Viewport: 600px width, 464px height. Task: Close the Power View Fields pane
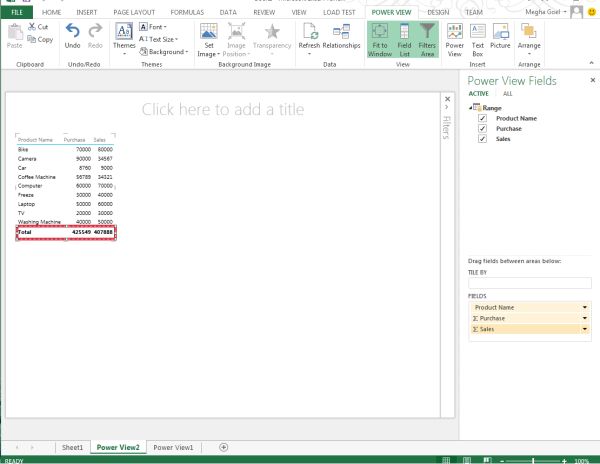coord(593,80)
